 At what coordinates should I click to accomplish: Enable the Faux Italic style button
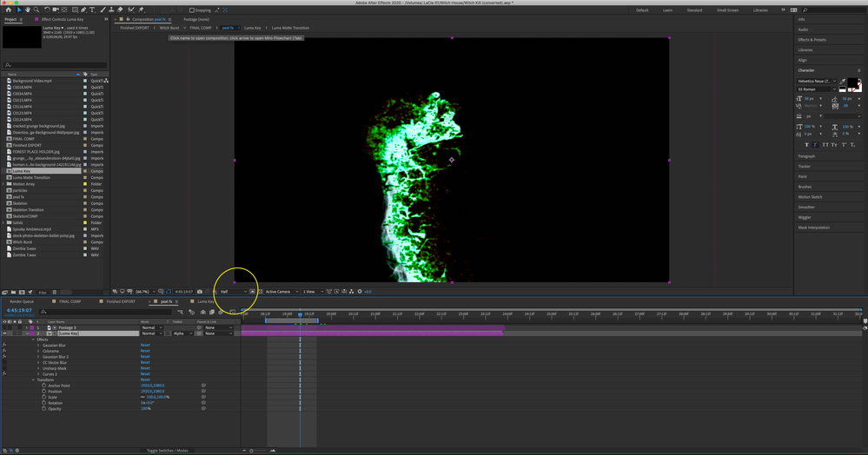pos(815,145)
